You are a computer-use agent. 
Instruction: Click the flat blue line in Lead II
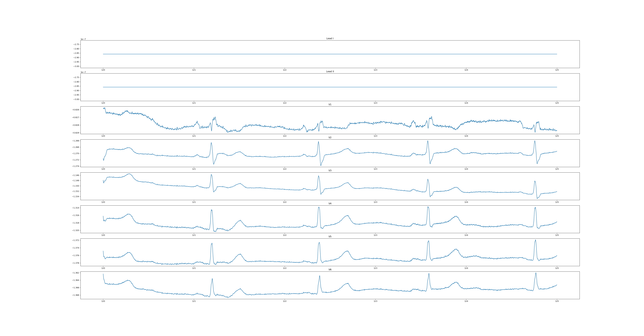click(x=325, y=87)
